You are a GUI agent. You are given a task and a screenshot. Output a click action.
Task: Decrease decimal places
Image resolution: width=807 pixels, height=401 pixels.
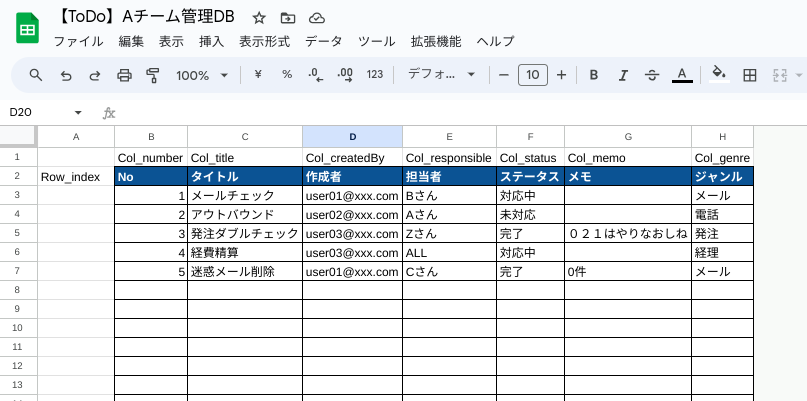coord(315,75)
